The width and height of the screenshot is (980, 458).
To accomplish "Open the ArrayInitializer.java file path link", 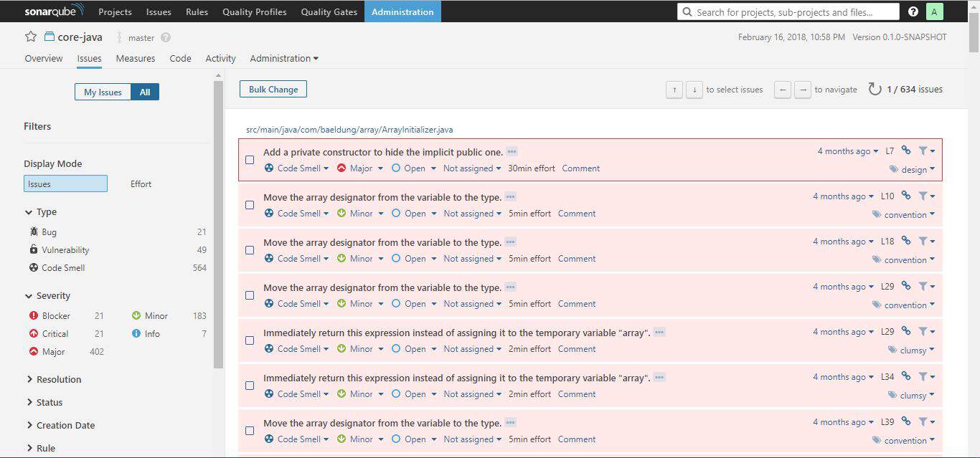I will tap(349, 130).
